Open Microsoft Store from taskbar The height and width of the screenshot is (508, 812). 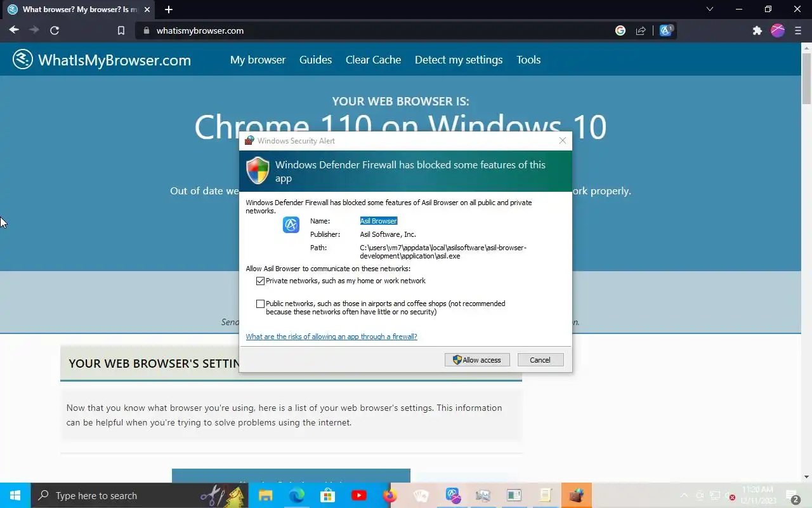click(x=328, y=495)
